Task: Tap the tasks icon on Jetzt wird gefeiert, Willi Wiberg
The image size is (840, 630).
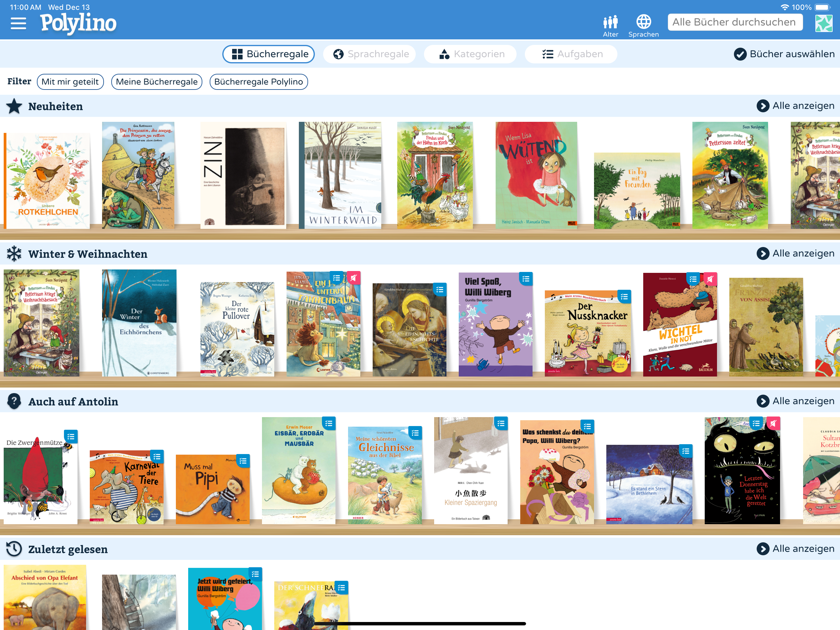Action: pyautogui.click(x=255, y=574)
